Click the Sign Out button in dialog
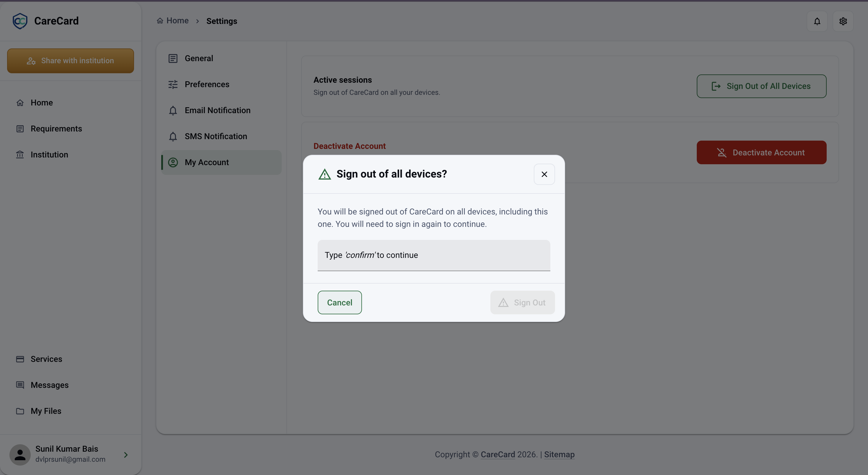 522,302
